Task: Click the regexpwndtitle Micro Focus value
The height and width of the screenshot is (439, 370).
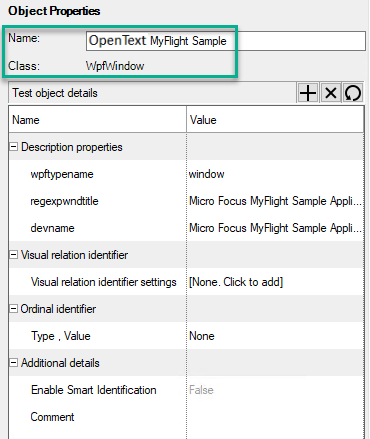Action: coord(275,201)
